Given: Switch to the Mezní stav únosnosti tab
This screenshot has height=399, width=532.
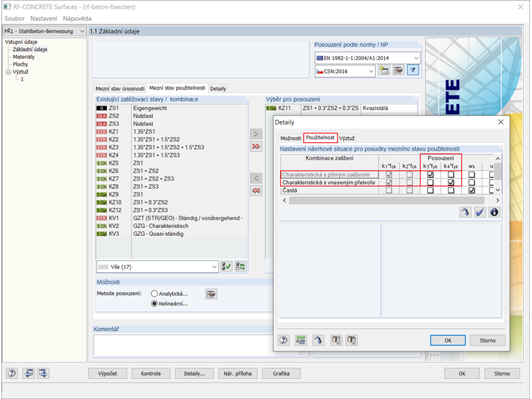Looking at the screenshot, I should click(x=120, y=89).
